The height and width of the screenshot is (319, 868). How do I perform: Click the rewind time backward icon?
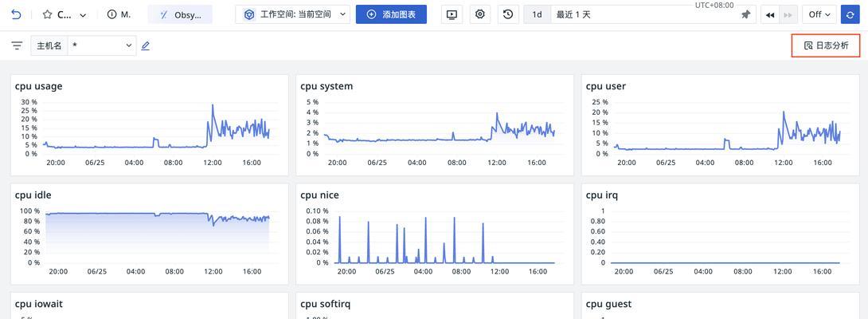770,14
